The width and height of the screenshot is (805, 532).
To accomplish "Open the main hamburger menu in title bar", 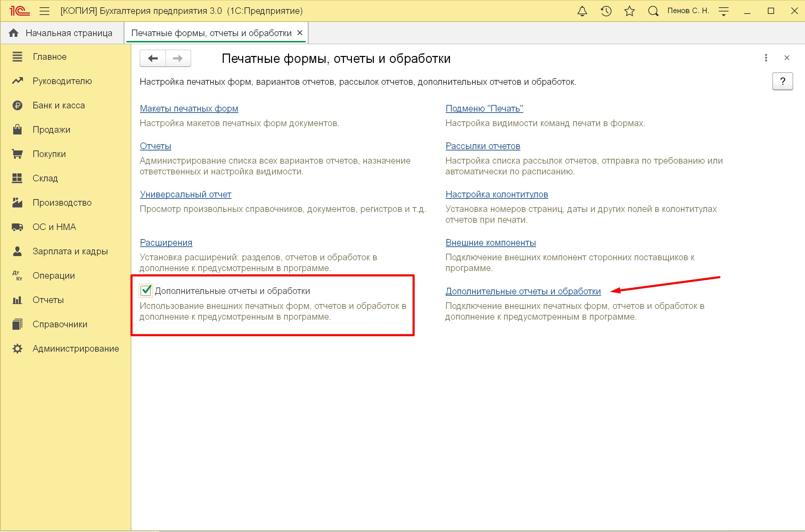I will [44, 11].
